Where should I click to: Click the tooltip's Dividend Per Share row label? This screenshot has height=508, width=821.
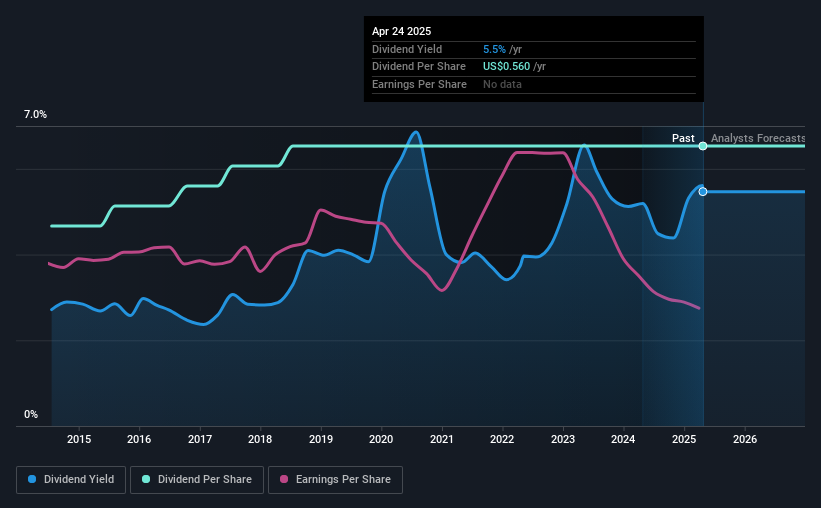419,67
